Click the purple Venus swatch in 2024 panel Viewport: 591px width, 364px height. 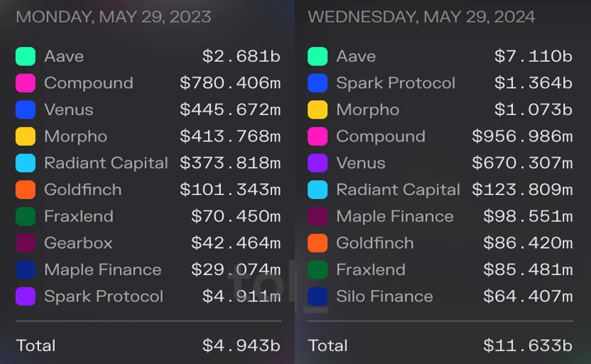click(x=318, y=163)
